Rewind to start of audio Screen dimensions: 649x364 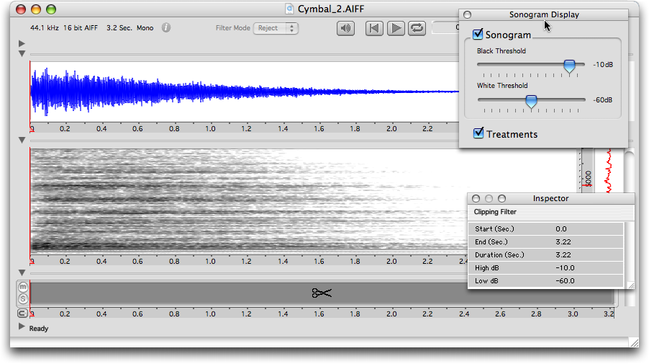[374, 28]
